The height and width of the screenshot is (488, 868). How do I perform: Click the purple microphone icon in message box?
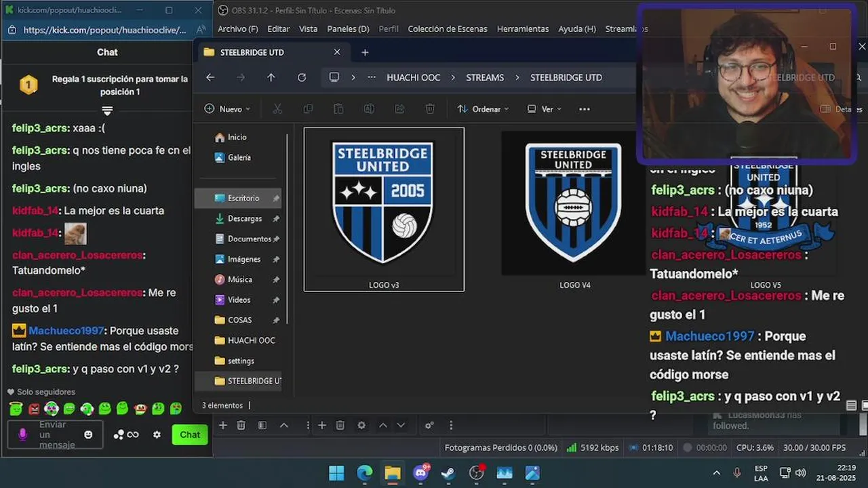pyautogui.click(x=22, y=434)
